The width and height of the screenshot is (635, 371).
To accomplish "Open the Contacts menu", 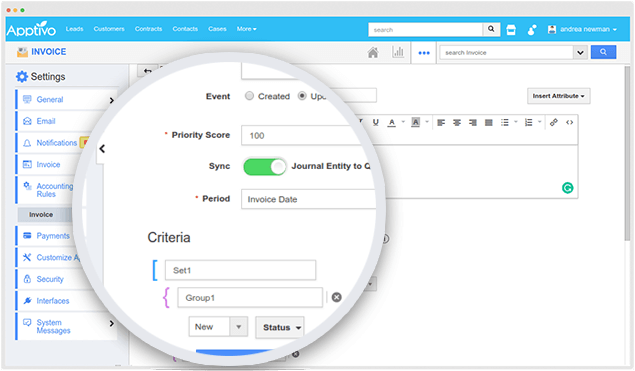I will pos(185,29).
